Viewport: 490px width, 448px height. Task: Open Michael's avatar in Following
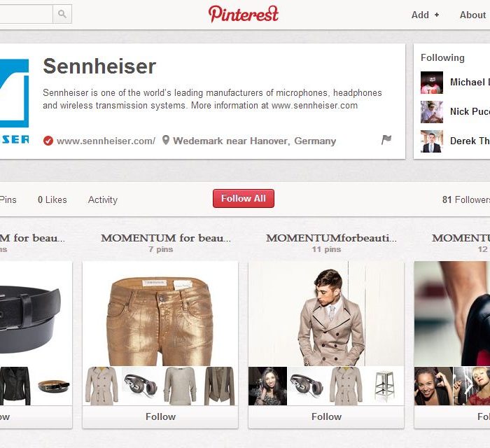pos(432,83)
